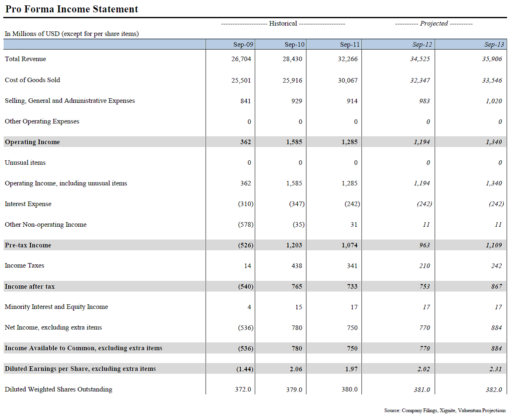Select projected SG&A value 1,020
Viewport: 512px width, 420px height.
pyautogui.click(x=494, y=101)
